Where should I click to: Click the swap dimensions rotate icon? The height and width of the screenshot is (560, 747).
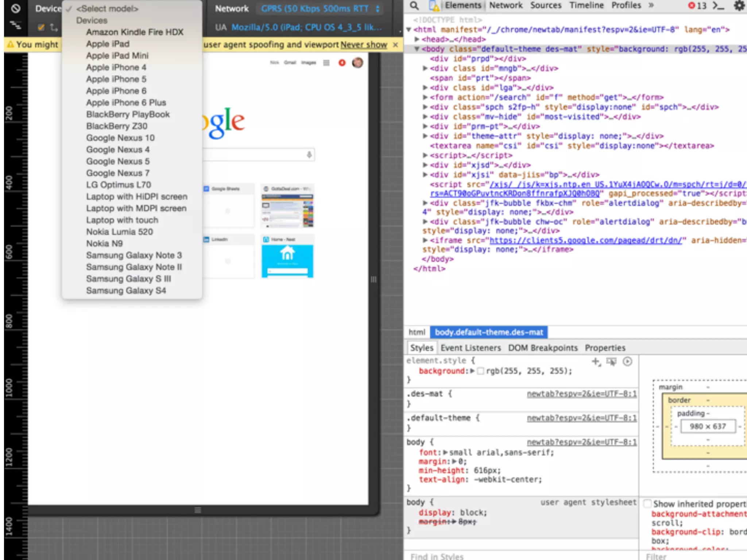coord(54,27)
